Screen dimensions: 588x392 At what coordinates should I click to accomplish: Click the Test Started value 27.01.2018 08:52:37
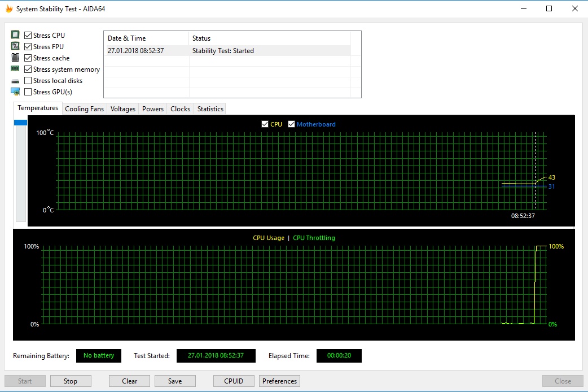(216, 356)
